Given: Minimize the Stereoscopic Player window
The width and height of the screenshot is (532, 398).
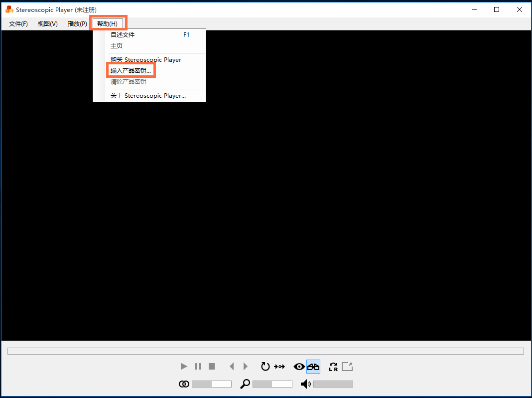Looking at the screenshot, I should coord(474,9).
